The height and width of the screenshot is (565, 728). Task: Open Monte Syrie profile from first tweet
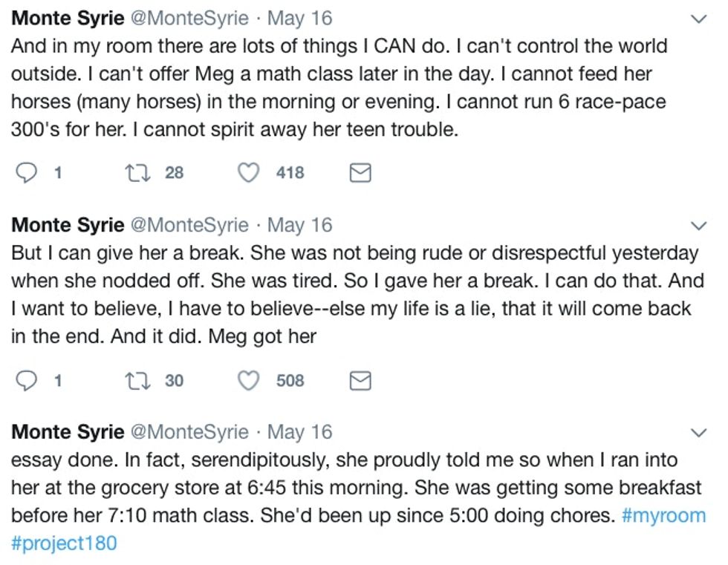click(68, 17)
